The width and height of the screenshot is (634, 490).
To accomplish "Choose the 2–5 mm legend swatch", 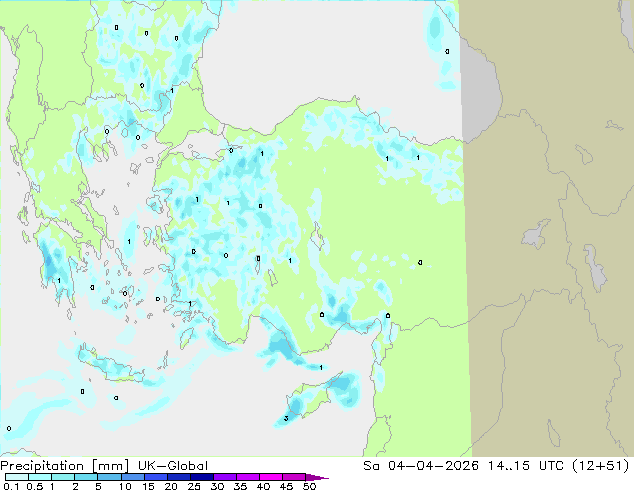I will (86, 477).
